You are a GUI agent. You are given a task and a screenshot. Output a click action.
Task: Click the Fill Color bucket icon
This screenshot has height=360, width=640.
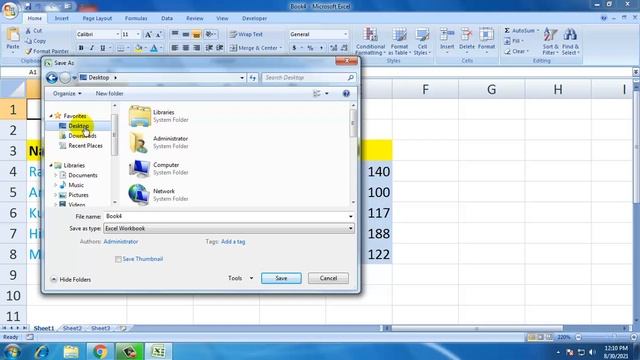pos(139,48)
